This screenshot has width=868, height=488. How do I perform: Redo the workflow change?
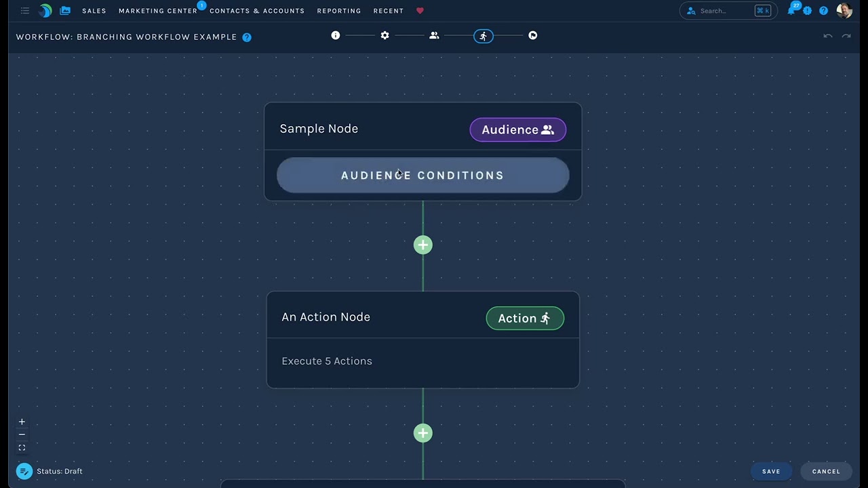coord(846,36)
